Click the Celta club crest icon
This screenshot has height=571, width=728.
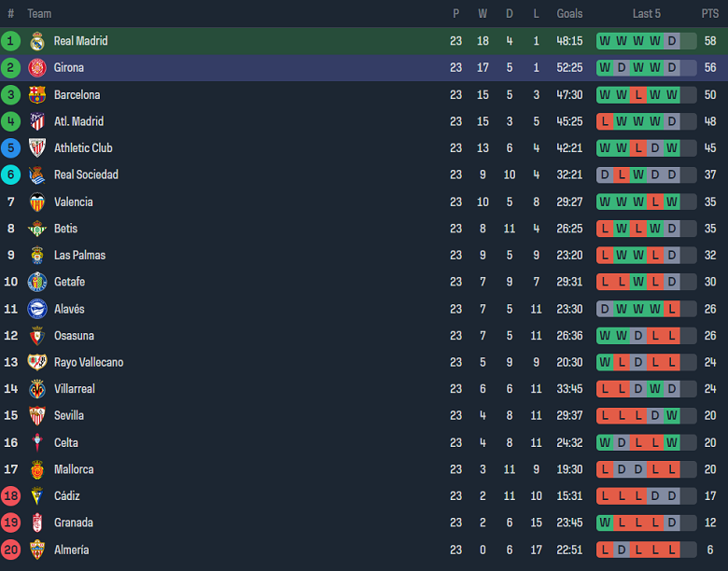[x=37, y=442]
